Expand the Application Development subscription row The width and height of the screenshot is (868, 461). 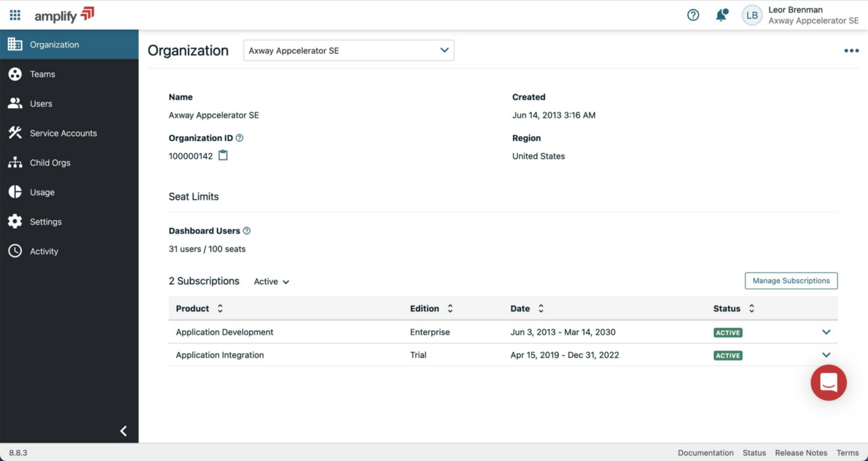pyautogui.click(x=826, y=332)
